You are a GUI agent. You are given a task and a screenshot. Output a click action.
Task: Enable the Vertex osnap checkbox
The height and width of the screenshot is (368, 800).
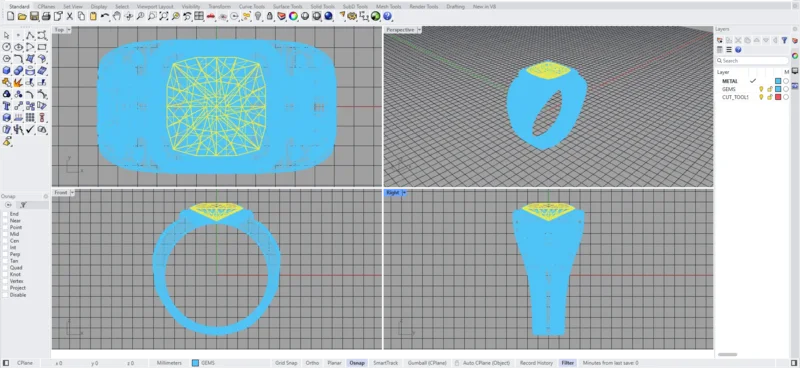(x=6, y=281)
